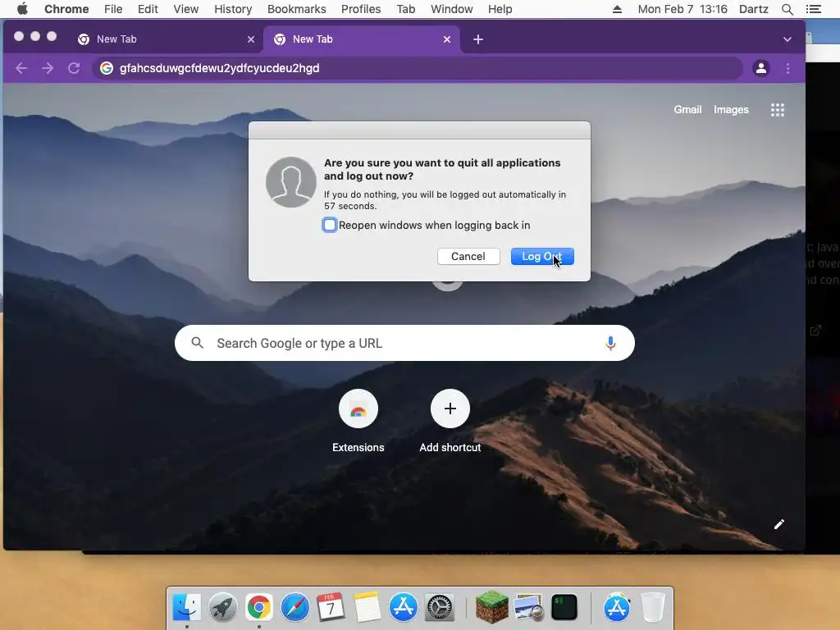The height and width of the screenshot is (630, 840).
Task: Open Preview from the Dock
Action: tap(528, 608)
